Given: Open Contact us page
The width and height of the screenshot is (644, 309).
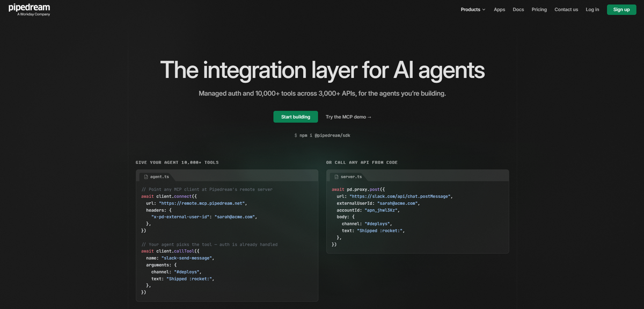Looking at the screenshot, I should pyautogui.click(x=566, y=10).
